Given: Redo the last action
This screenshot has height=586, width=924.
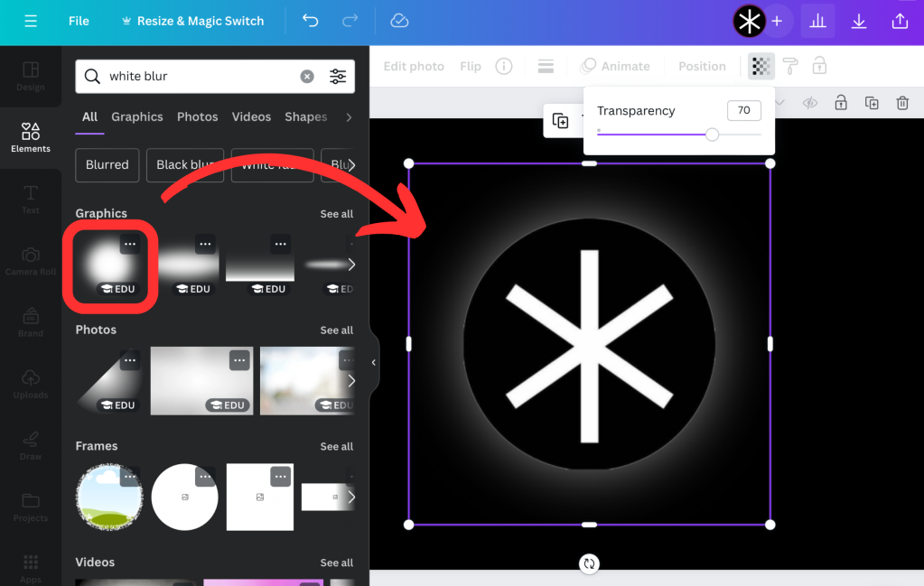Looking at the screenshot, I should [350, 21].
